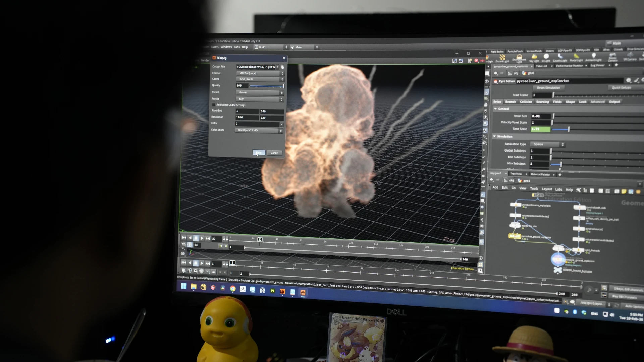Open the Bounds tab of Pyro Solver
The height and width of the screenshot is (362, 644).
(x=511, y=102)
